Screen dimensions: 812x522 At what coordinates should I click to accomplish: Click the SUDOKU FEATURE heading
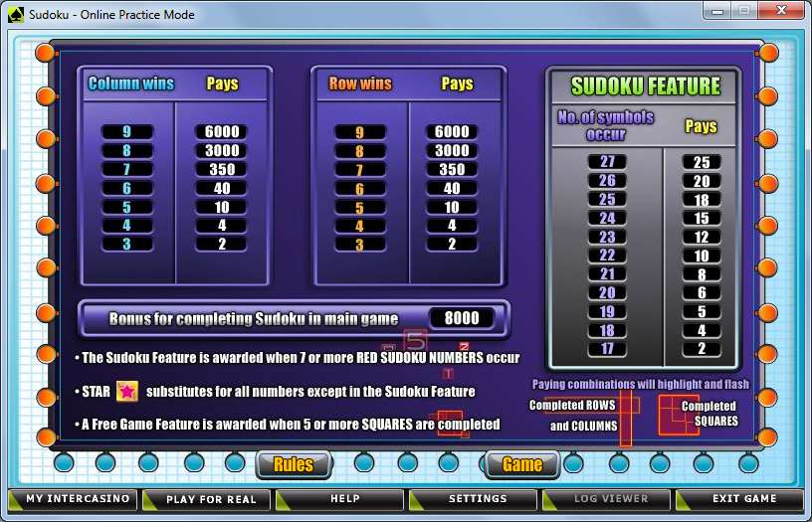[645, 86]
